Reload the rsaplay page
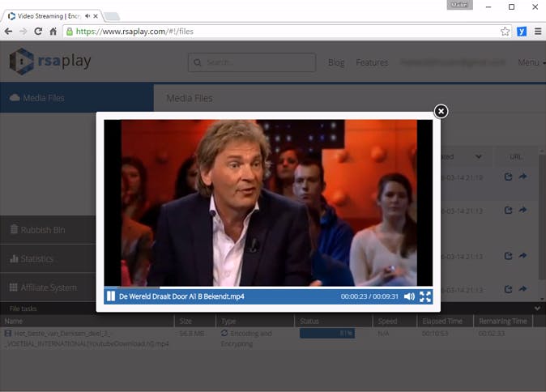 click(x=38, y=32)
